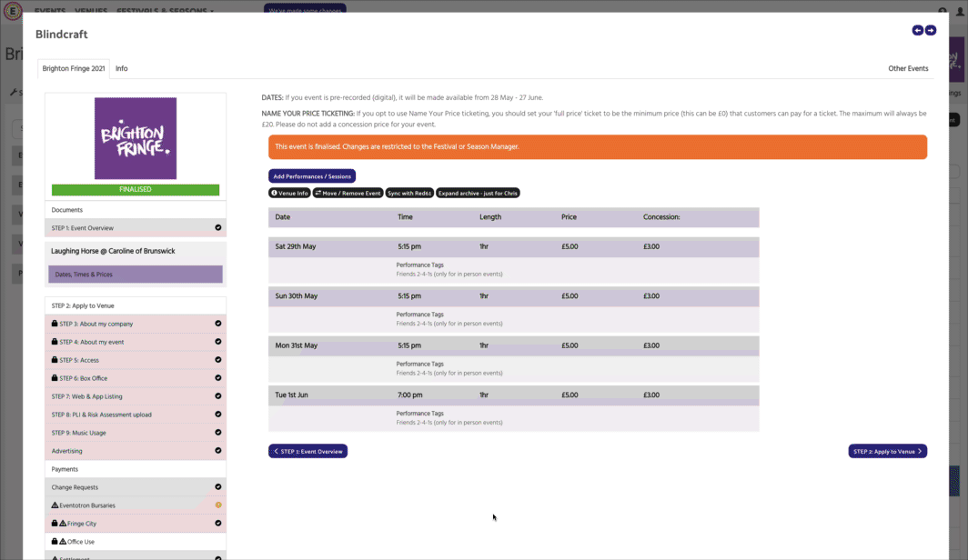Continue with the STEP 2: Apply to Venue button
Viewport: 968px width, 560px height.
pos(888,452)
